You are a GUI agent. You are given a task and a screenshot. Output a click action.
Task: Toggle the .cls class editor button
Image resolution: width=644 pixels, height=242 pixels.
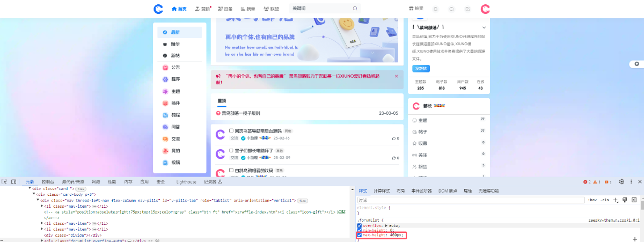pyautogui.click(x=604, y=200)
